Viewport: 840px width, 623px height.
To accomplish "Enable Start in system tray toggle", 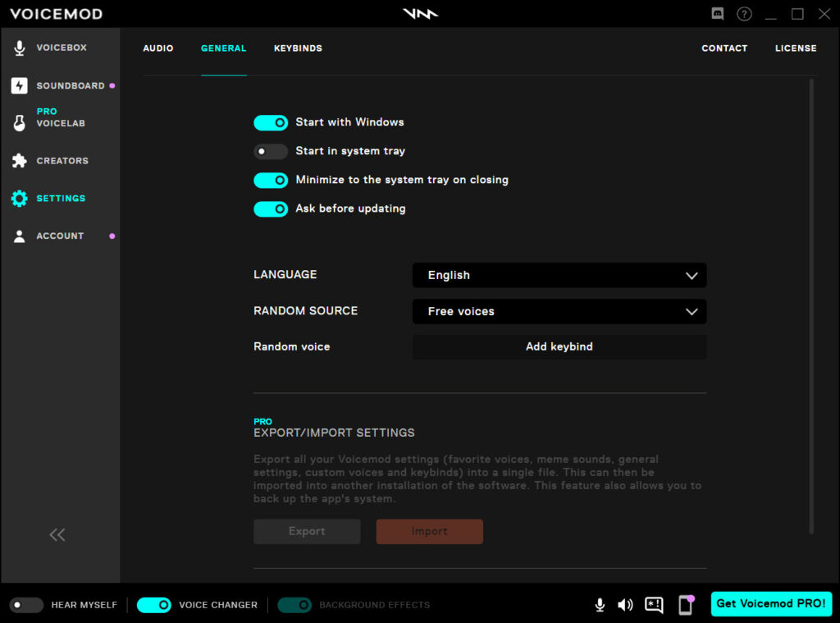I will coord(271,152).
